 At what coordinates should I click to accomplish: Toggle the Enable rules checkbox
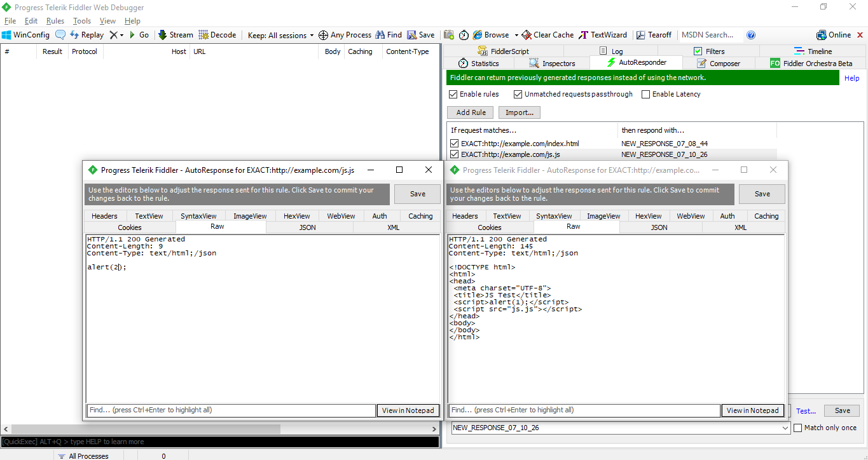click(453, 94)
